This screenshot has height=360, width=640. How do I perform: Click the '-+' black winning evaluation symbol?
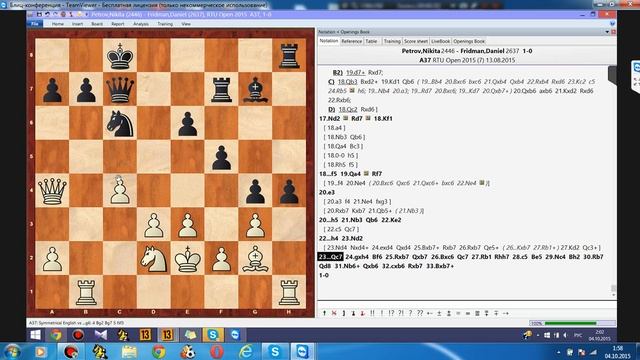[x=506, y=313]
